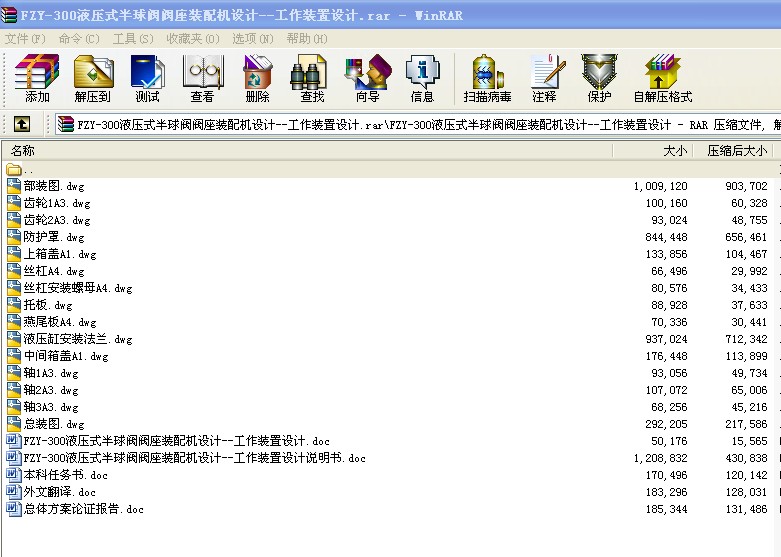
Task: Click the dwg icon of 总装图.dwg
Action: tap(14, 424)
